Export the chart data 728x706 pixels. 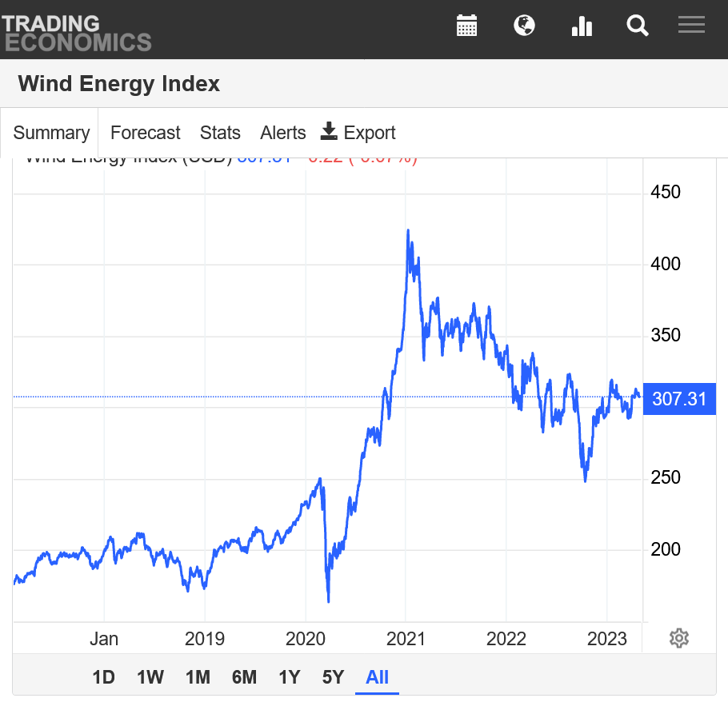[x=358, y=133]
